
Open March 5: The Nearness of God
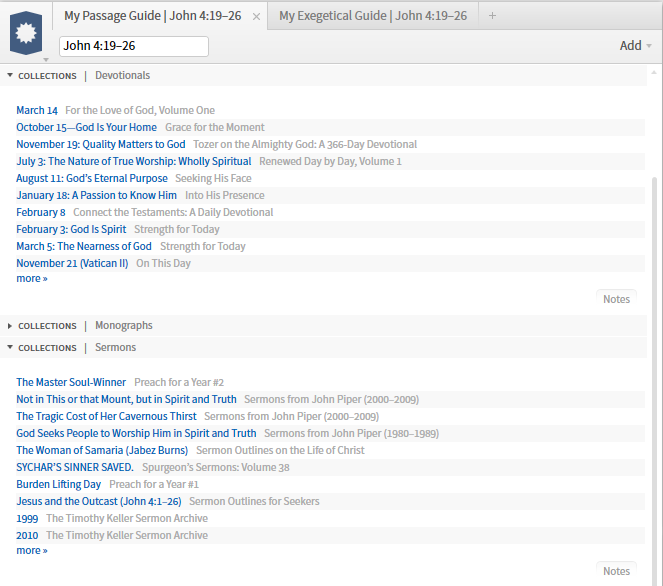coord(84,246)
